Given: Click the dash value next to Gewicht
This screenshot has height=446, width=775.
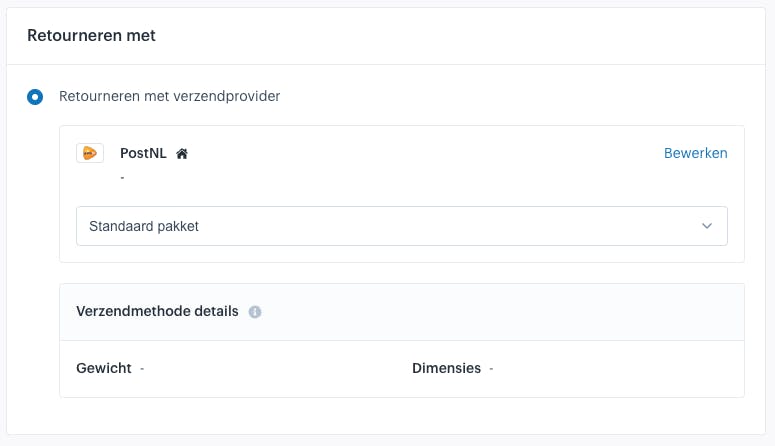Looking at the screenshot, I should [x=142, y=369].
